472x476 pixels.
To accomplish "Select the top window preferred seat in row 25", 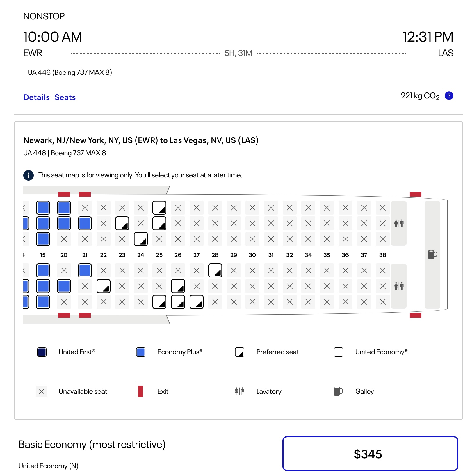I will pyautogui.click(x=159, y=208).
